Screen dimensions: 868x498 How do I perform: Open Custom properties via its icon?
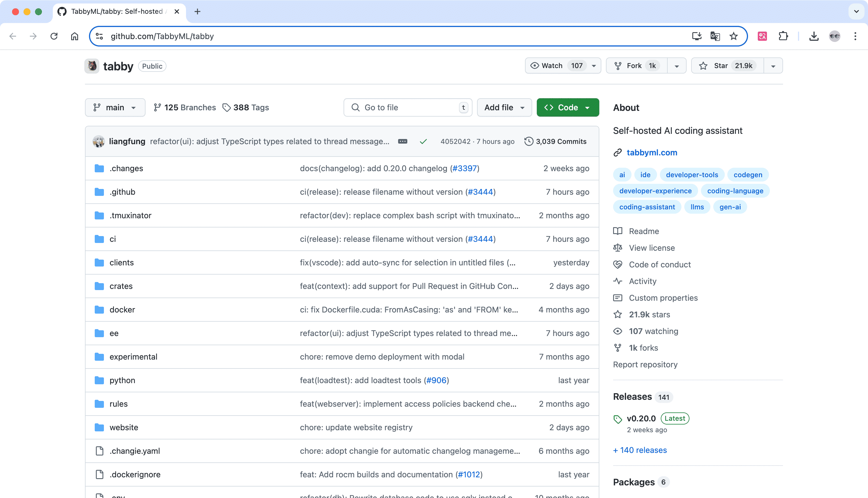click(x=618, y=298)
